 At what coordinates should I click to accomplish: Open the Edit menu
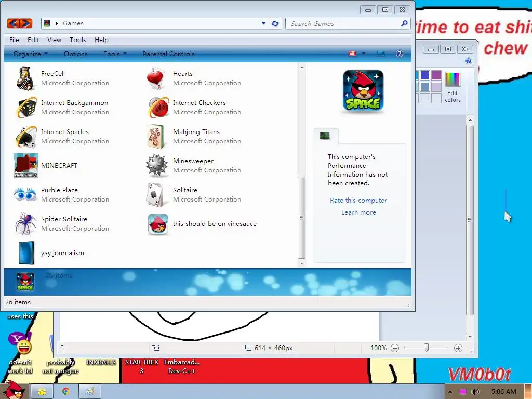pyautogui.click(x=33, y=39)
